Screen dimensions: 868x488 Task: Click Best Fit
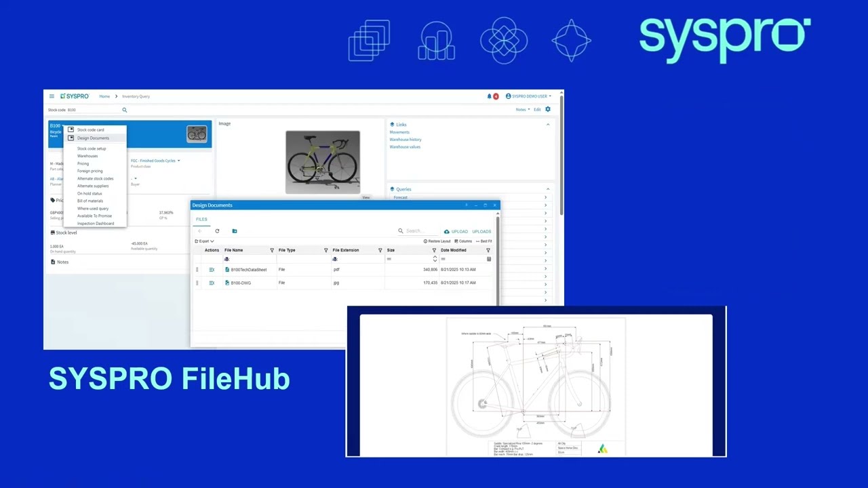point(484,241)
